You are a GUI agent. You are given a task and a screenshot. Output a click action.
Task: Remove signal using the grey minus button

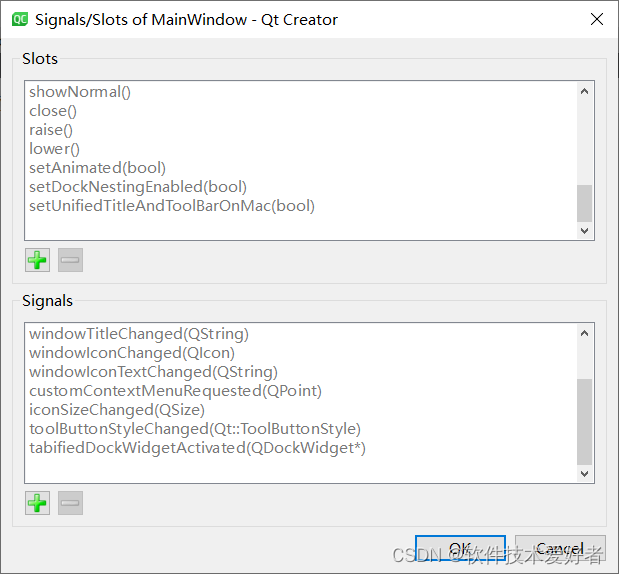pyautogui.click(x=70, y=503)
